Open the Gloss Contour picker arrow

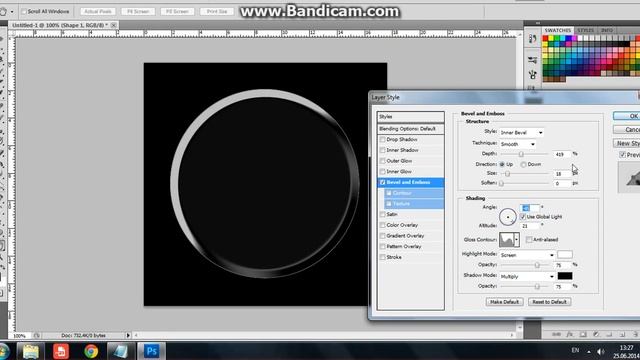pyautogui.click(x=517, y=240)
